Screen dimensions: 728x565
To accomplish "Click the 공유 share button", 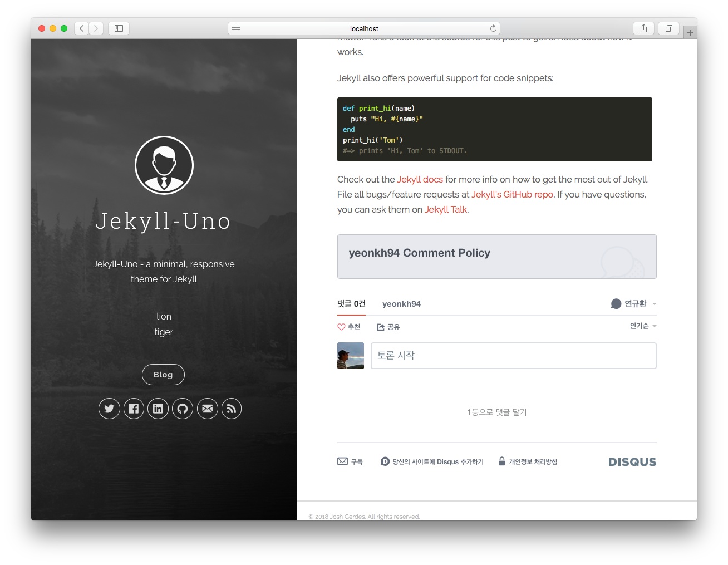I will 388,327.
